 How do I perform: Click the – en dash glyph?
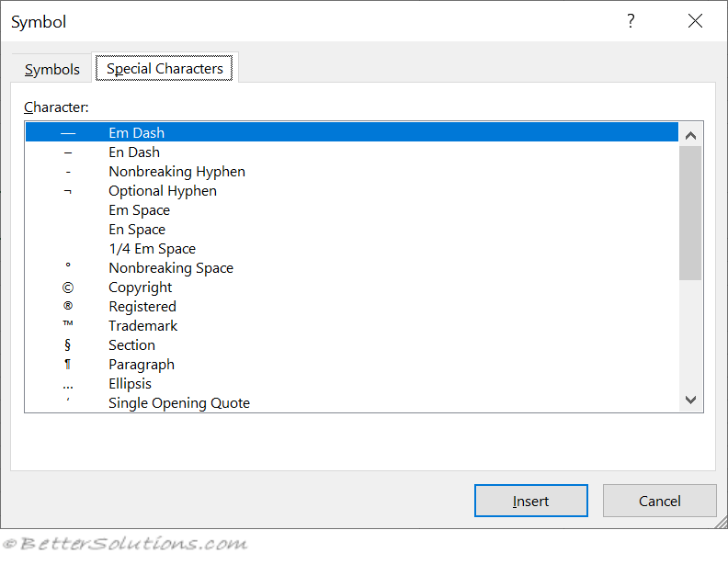[x=68, y=152]
